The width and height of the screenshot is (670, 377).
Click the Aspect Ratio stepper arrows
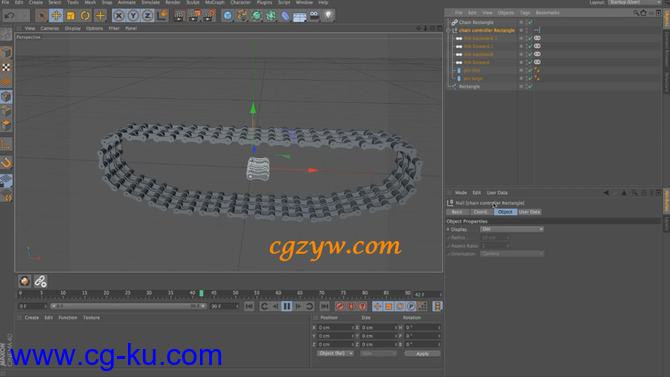[508, 246]
